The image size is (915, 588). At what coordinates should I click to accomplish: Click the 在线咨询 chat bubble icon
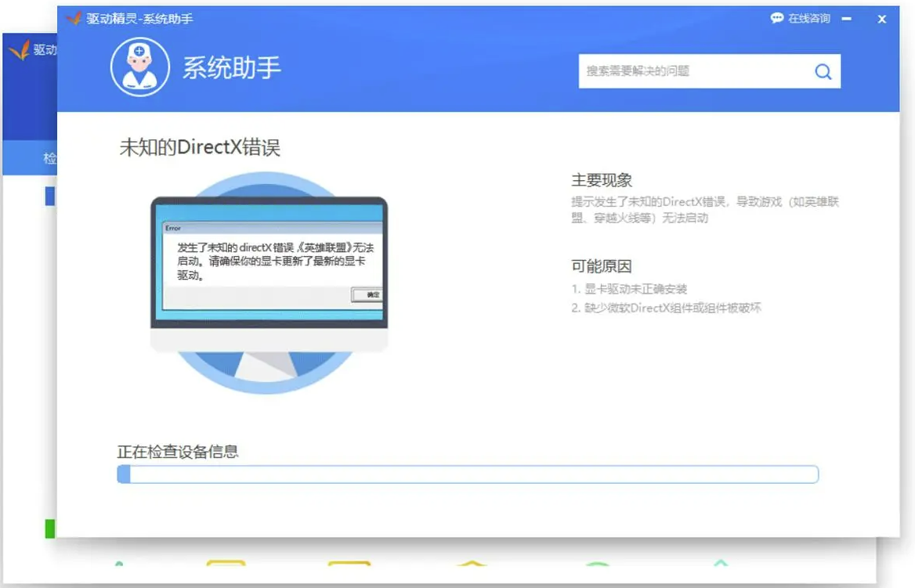pyautogui.click(x=776, y=18)
